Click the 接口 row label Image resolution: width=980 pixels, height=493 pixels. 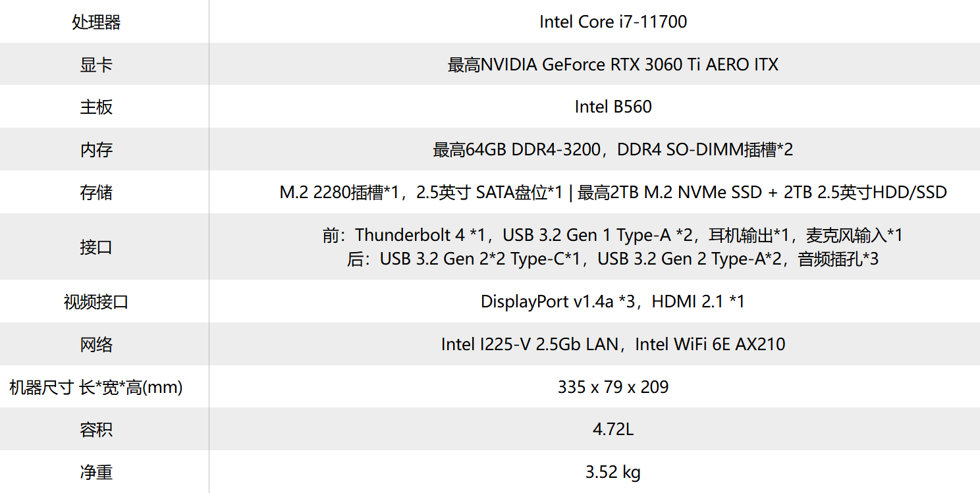tap(96, 247)
